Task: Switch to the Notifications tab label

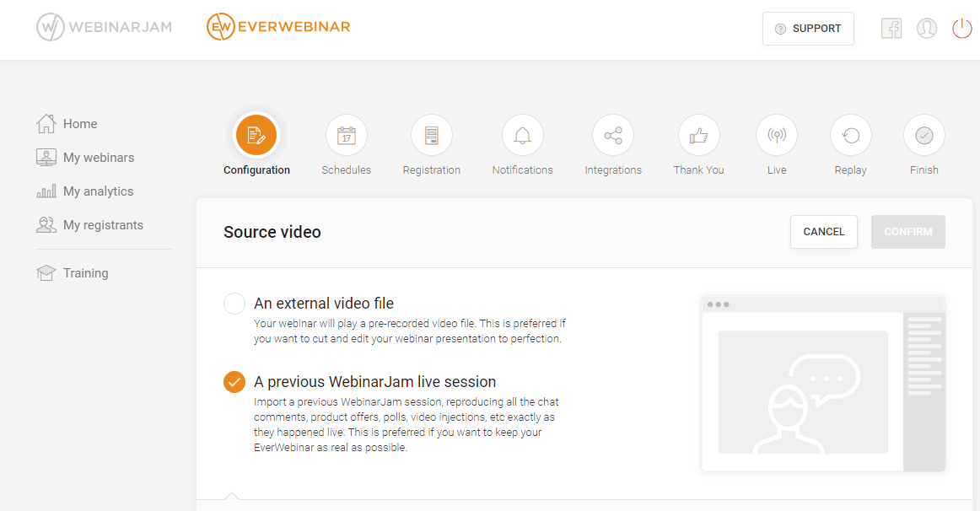Action: click(x=523, y=170)
